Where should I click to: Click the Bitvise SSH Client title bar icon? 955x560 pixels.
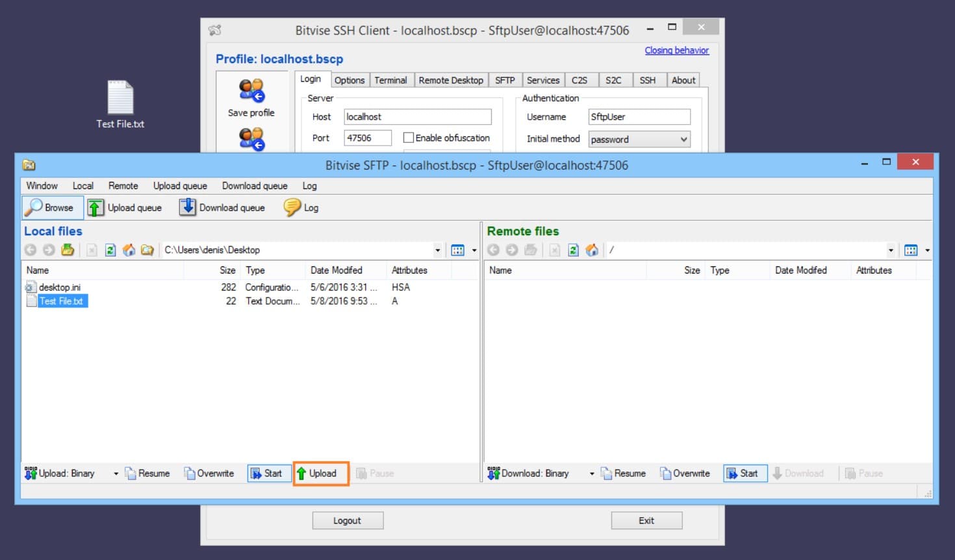click(x=215, y=30)
